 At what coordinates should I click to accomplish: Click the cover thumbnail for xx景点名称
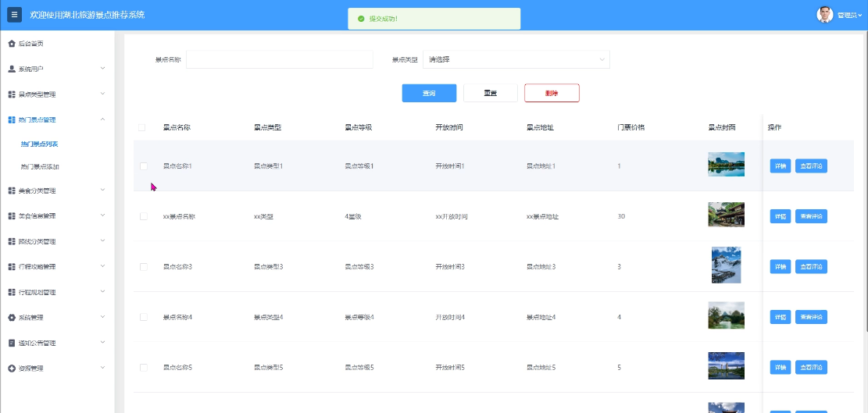(x=727, y=215)
